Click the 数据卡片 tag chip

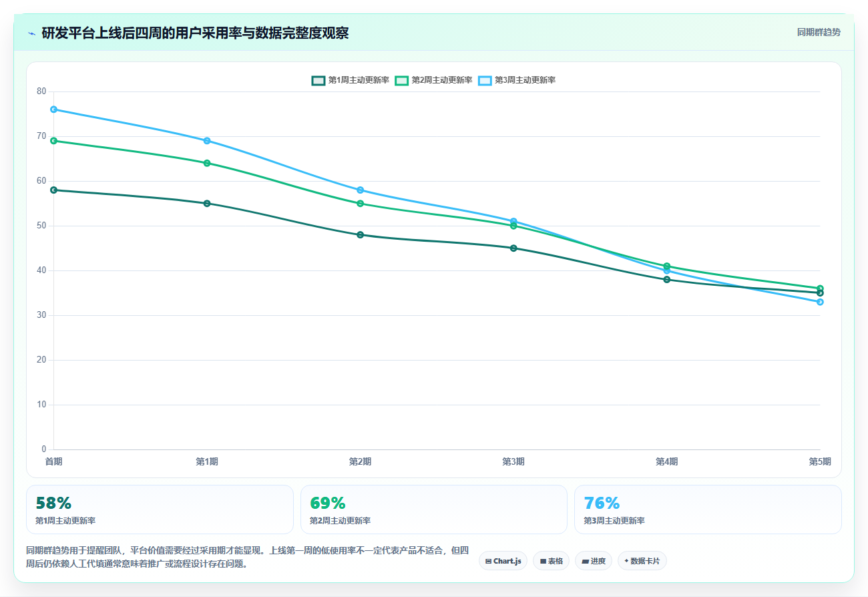pyautogui.click(x=642, y=561)
